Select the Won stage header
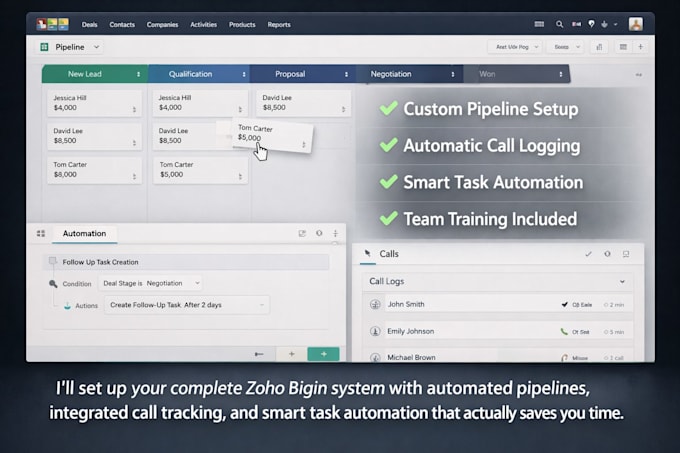Image resolution: width=680 pixels, height=453 pixels. click(x=517, y=74)
